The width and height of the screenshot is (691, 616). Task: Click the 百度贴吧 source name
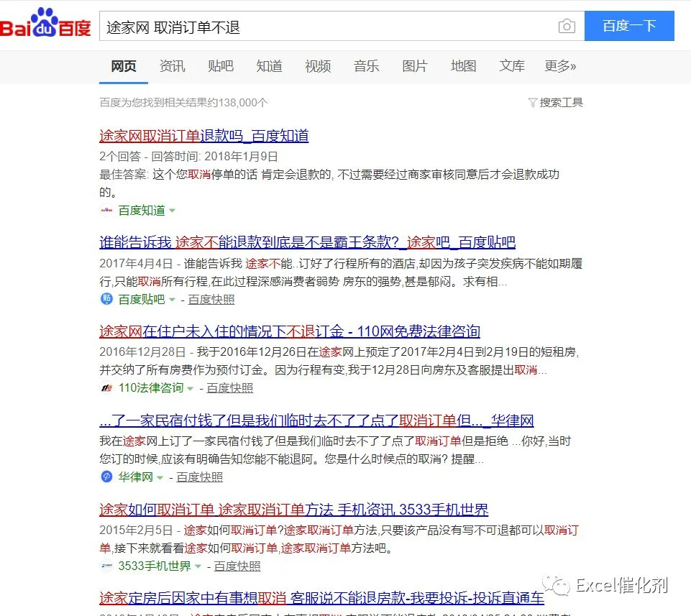(142, 299)
